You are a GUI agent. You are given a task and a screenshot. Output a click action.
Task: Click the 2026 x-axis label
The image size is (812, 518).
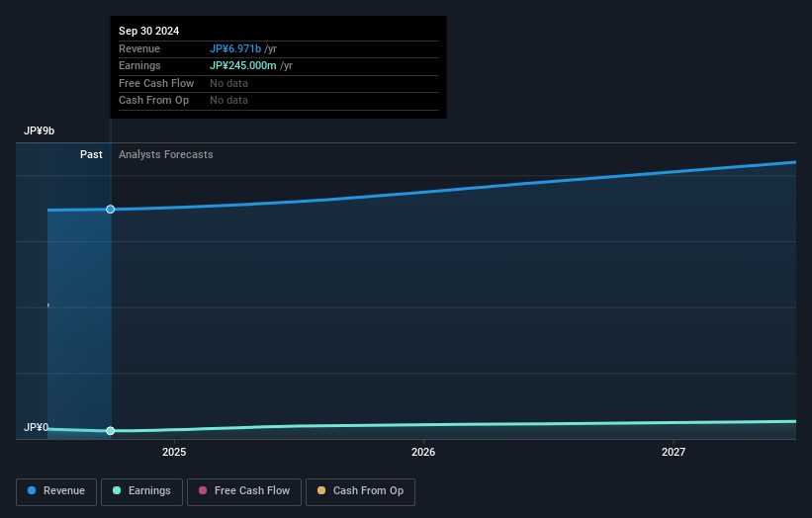(423, 452)
